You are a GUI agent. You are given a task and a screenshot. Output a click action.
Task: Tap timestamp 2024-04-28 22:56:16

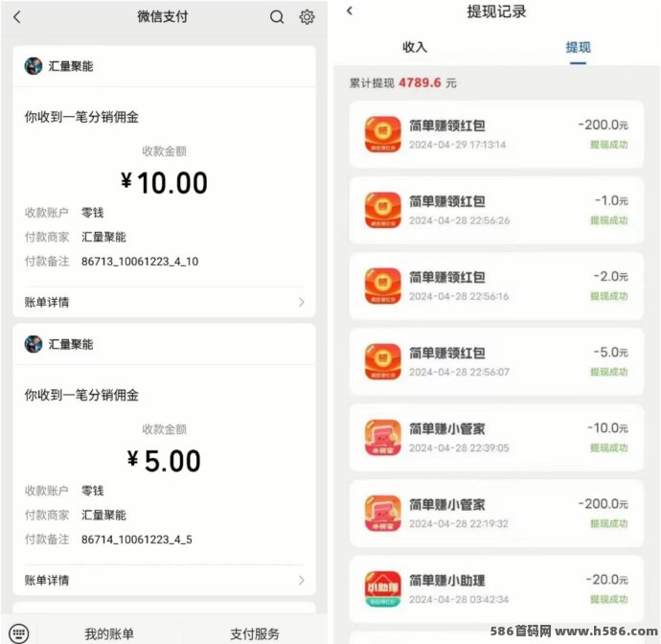(459, 296)
